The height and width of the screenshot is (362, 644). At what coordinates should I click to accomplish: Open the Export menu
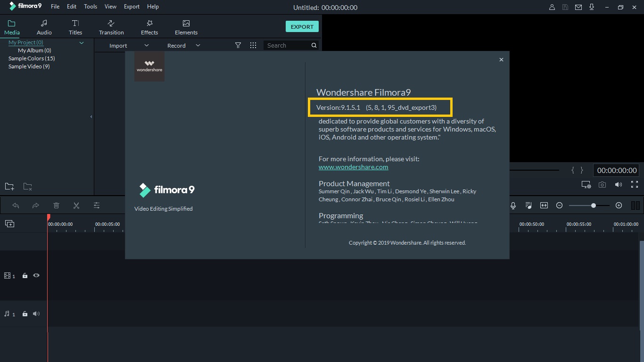tap(132, 7)
